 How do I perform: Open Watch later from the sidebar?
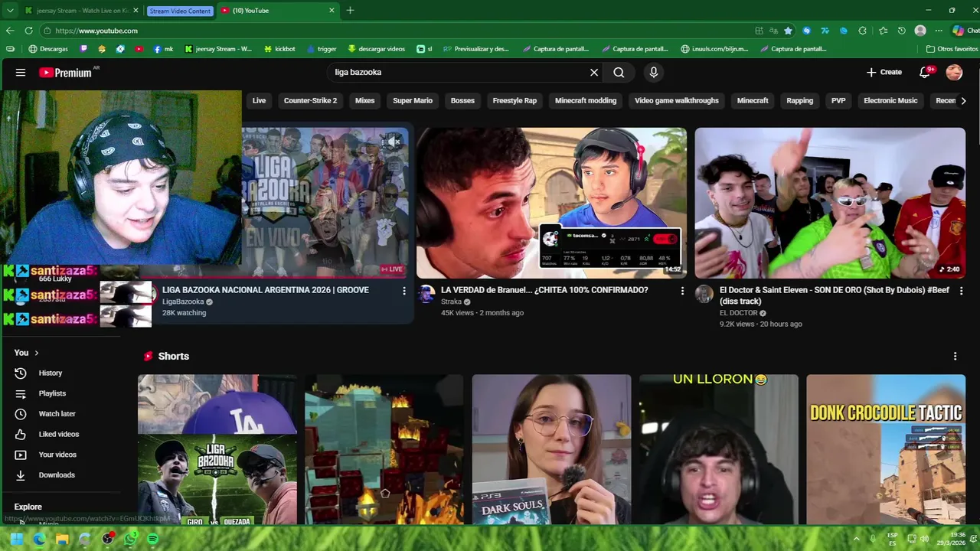pyautogui.click(x=57, y=414)
